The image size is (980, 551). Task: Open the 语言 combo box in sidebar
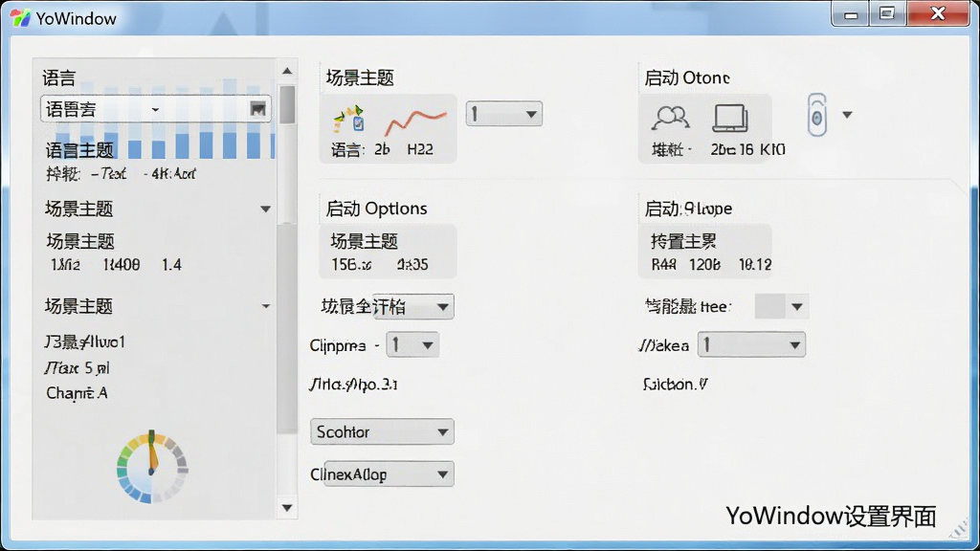coord(155,109)
